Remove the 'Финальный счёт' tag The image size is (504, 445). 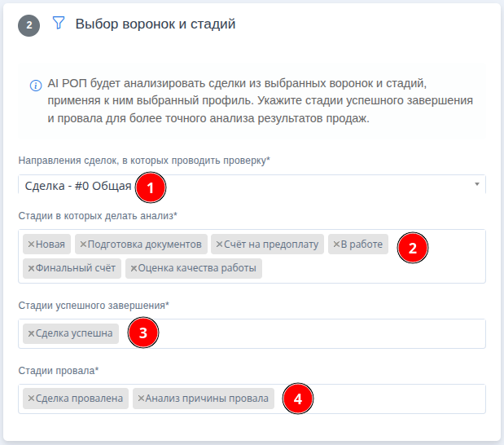[x=31, y=268]
